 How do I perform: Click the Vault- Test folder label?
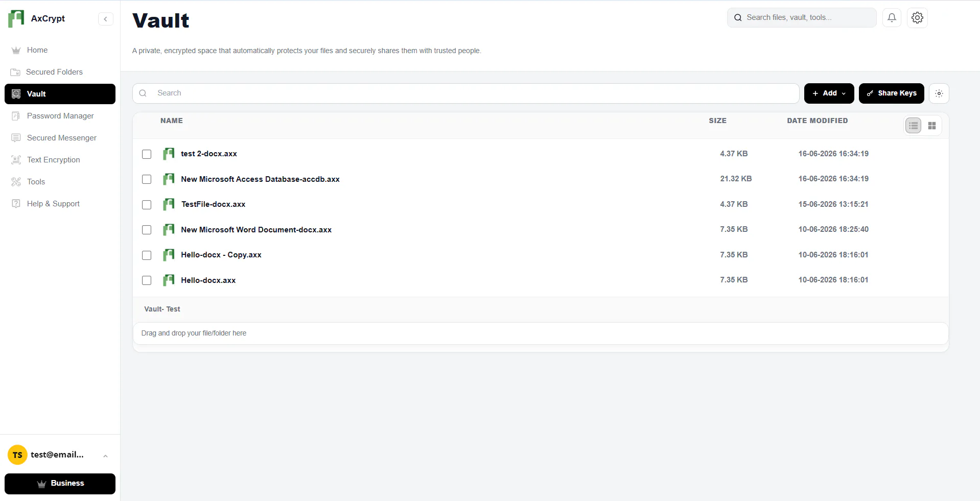click(162, 309)
